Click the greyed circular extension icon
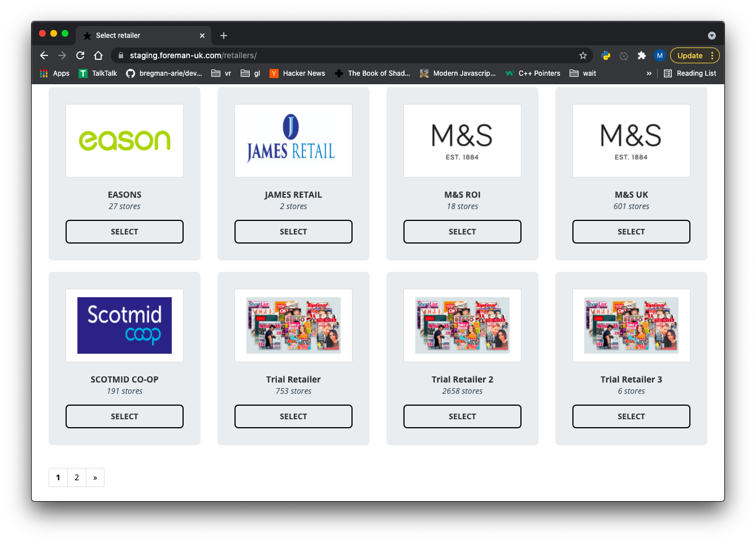This screenshot has width=756, height=543. (624, 55)
